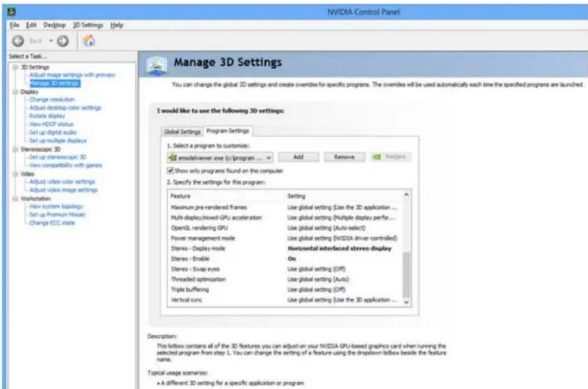The width and height of the screenshot is (588, 389).
Task: Collapse the Display tree node
Action: pos(15,92)
